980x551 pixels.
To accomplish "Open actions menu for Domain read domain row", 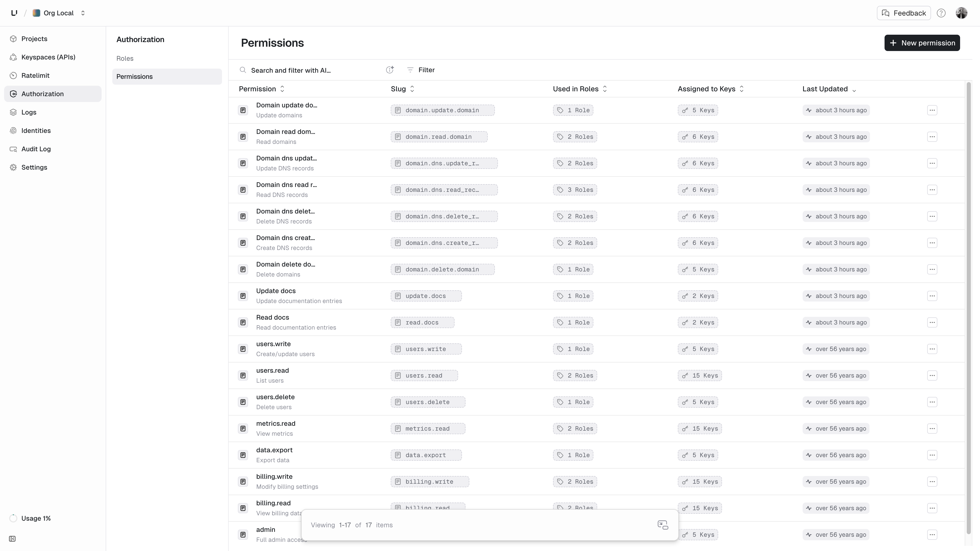I will tap(932, 136).
